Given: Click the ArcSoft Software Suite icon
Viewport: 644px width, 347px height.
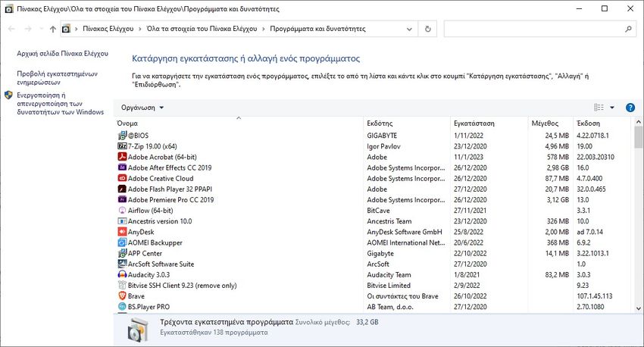Looking at the screenshot, I should click(122, 264).
